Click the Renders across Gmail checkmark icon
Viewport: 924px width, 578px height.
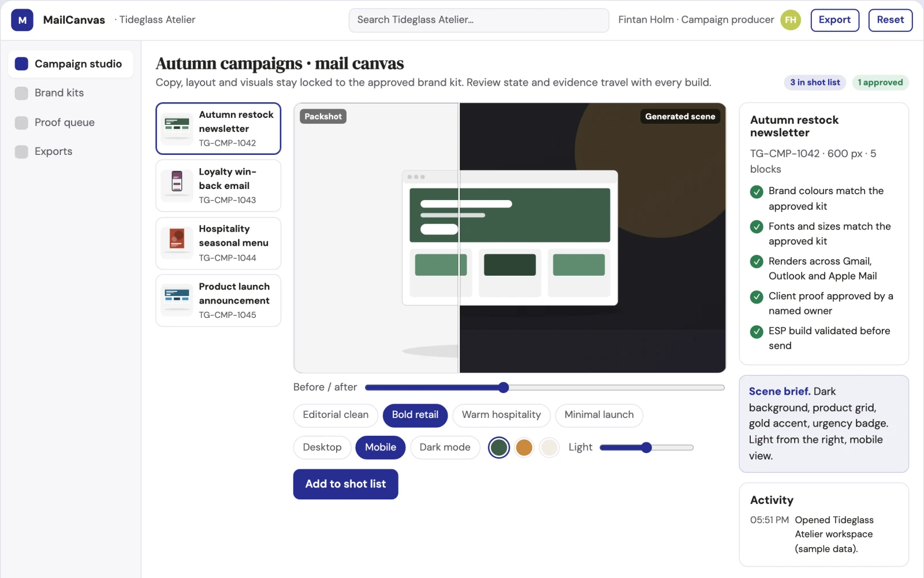pyautogui.click(x=757, y=262)
